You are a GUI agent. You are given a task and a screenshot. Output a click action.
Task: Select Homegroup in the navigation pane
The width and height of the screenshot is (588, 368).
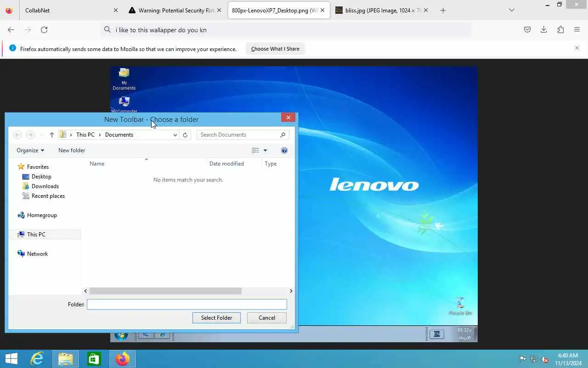pos(42,215)
